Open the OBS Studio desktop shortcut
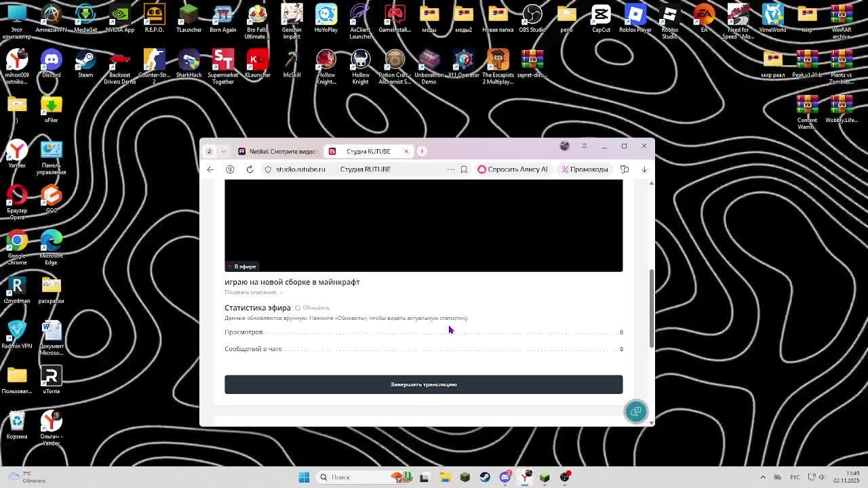The height and width of the screenshot is (488, 868). tap(532, 18)
